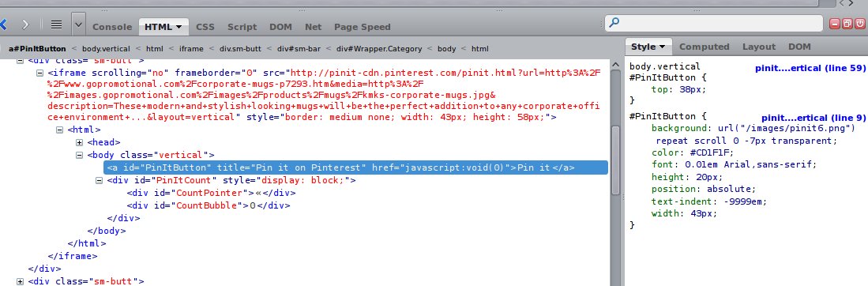Open source link pinit....ertical (line 9)
The image size is (868, 286).
tap(814, 118)
